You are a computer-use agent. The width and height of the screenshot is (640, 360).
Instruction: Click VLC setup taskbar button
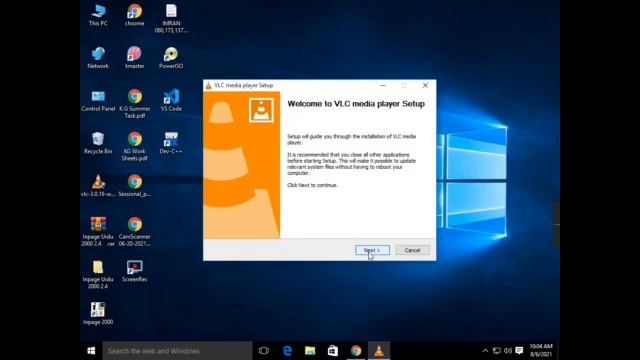click(x=379, y=351)
